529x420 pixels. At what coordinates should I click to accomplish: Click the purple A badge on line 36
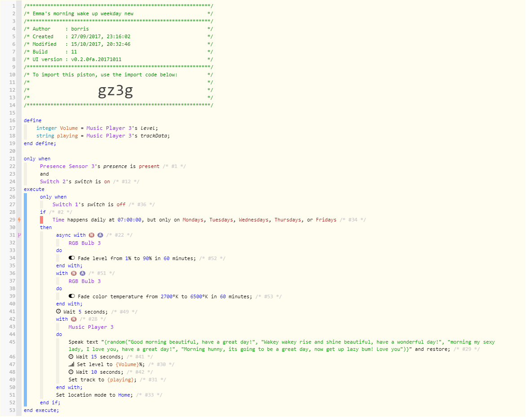tap(83, 274)
